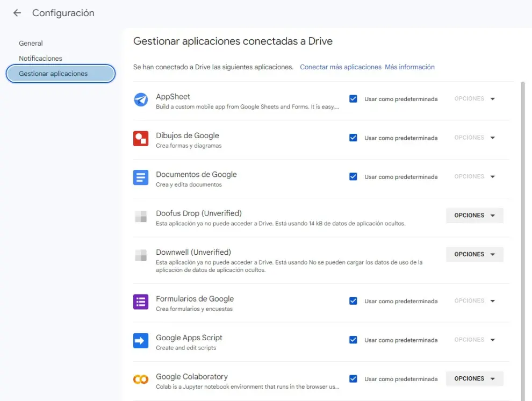The height and width of the screenshot is (401, 532).
Task: Click the Doofus Drop placeholder icon
Action: tap(141, 217)
